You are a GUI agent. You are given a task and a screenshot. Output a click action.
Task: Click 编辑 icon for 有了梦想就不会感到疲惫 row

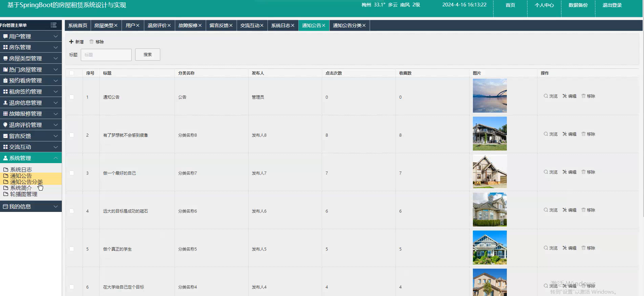click(x=565, y=134)
